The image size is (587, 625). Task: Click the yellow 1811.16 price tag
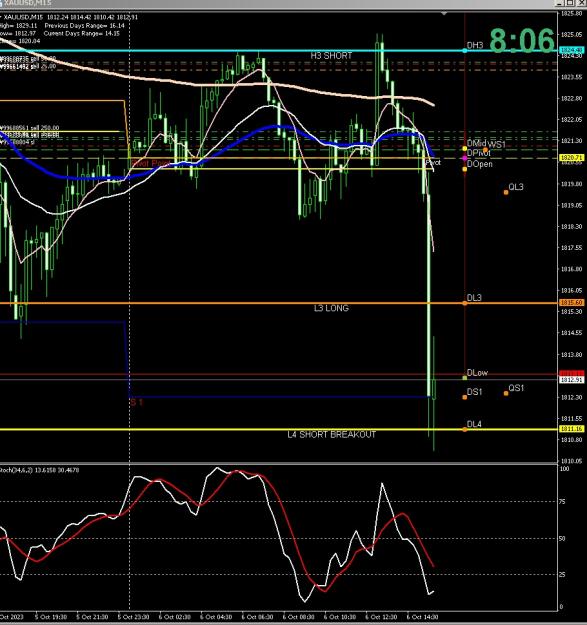[x=571, y=428]
